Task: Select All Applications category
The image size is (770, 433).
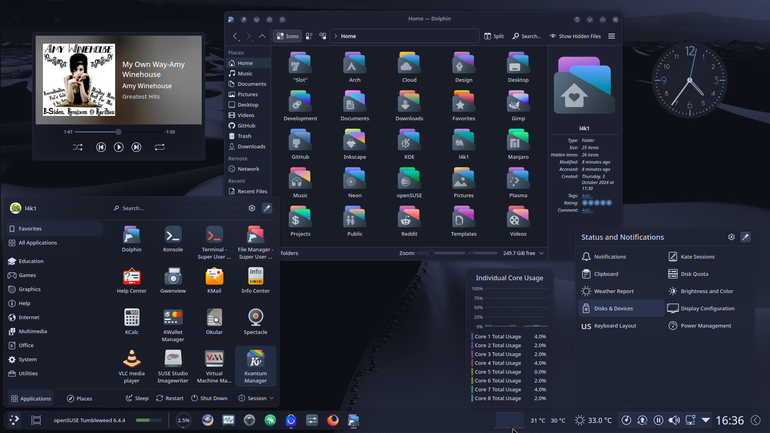Action: (x=55, y=243)
